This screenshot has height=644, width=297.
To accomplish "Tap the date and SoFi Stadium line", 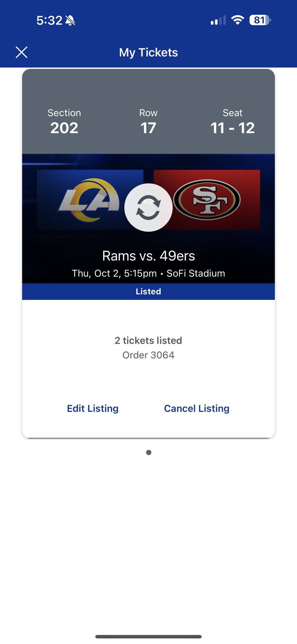I will pyautogui.click(x=148, y=273).
